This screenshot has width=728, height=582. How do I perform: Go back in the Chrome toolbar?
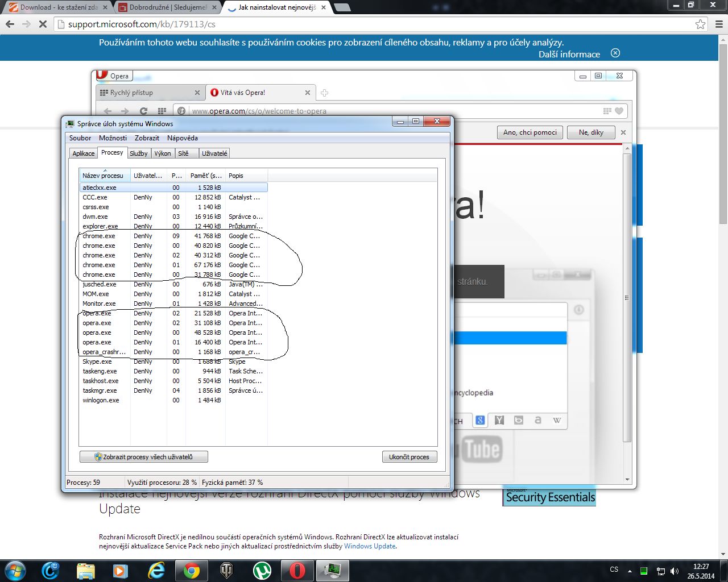pyautogui.click(x=10, y=24)
